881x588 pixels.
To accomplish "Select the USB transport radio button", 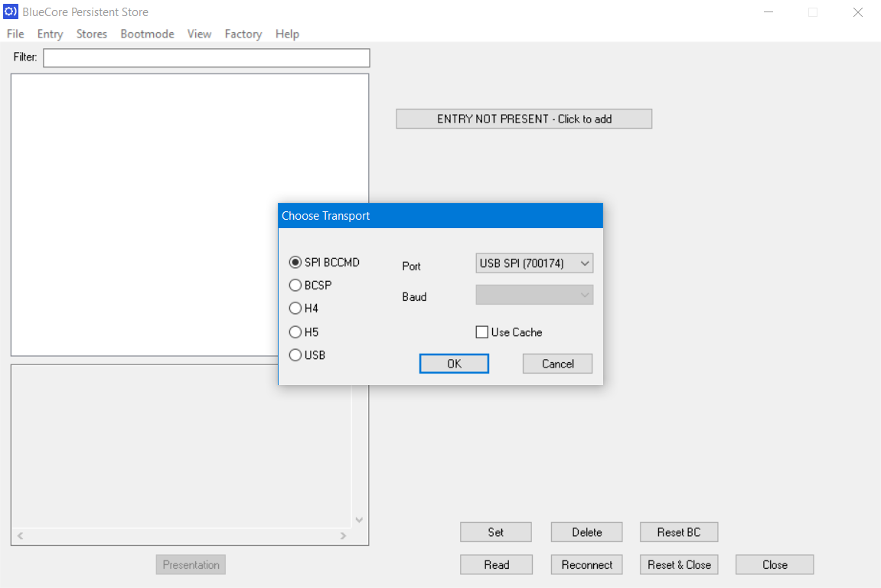I will coord(295,354).
